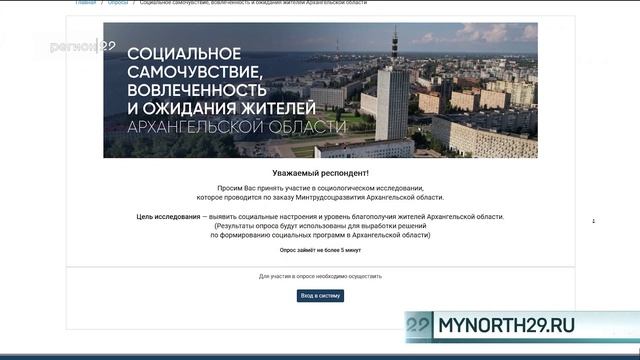Viewport: 640px width, 360px height.
Task: Select the "Уважаемый респондент!" heading text
Action: click(320, 173)
